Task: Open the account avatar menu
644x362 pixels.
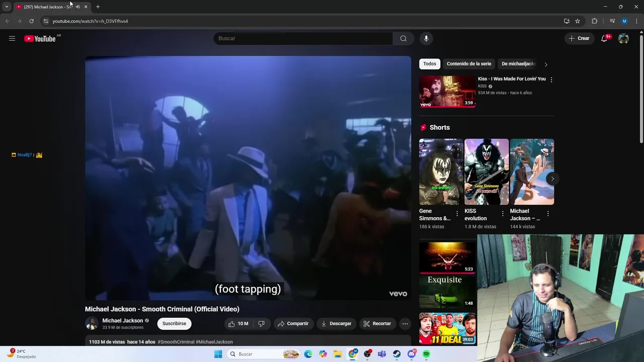Action: [x=623, y=38]
